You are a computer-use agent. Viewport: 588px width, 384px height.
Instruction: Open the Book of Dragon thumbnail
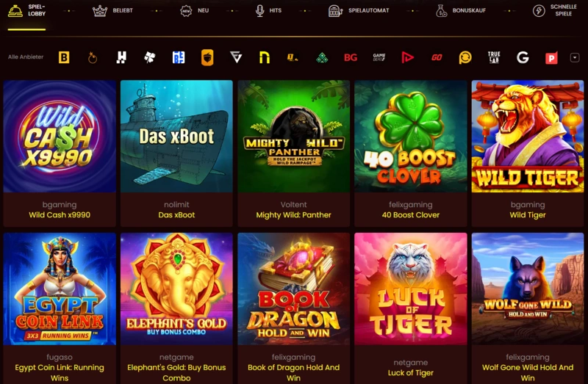click(x=293, y=289)
